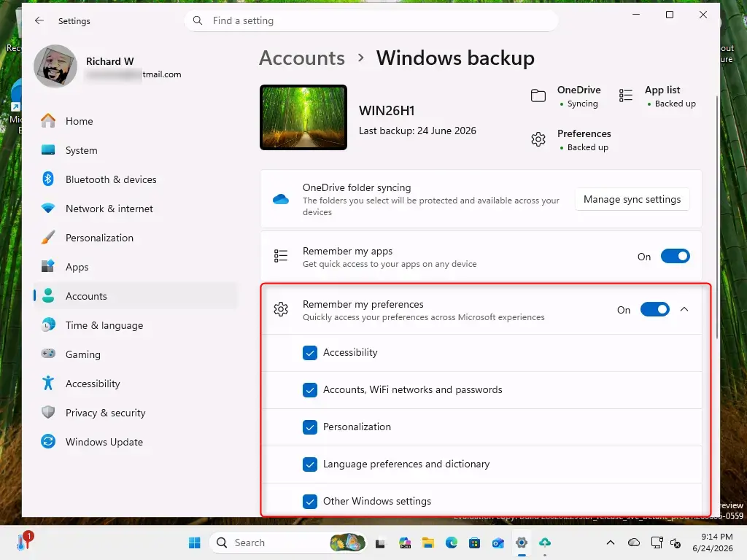Click the Windows Update sync icon

tap(48, 441)
